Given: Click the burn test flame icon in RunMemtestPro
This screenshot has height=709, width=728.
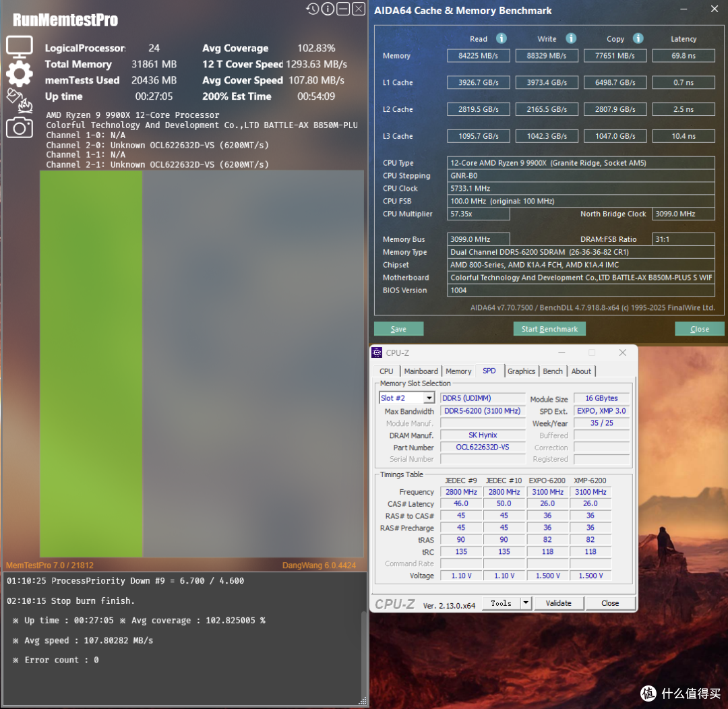Looking at the screenshot, I should tap(20, 101).
